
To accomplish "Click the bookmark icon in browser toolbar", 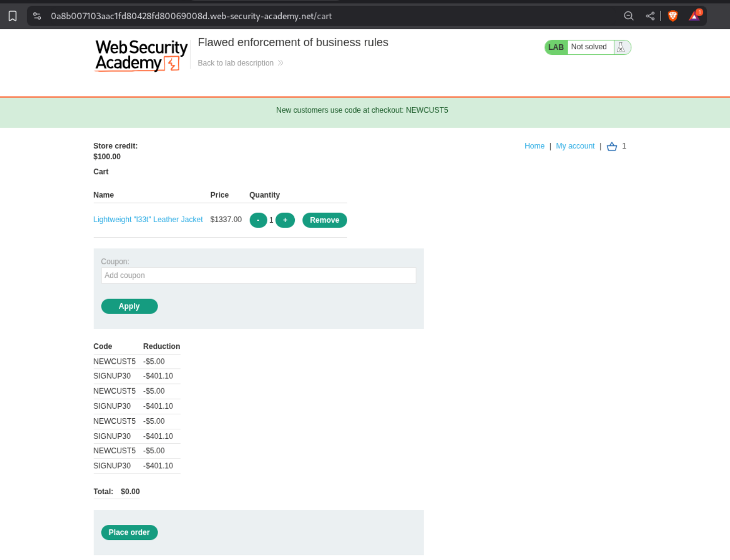I will coord(13,16).
